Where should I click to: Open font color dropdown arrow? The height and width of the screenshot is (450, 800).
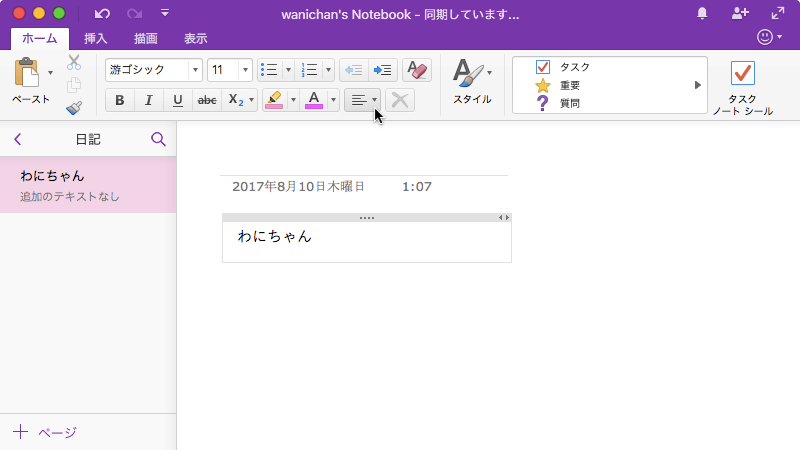(333, 100)
